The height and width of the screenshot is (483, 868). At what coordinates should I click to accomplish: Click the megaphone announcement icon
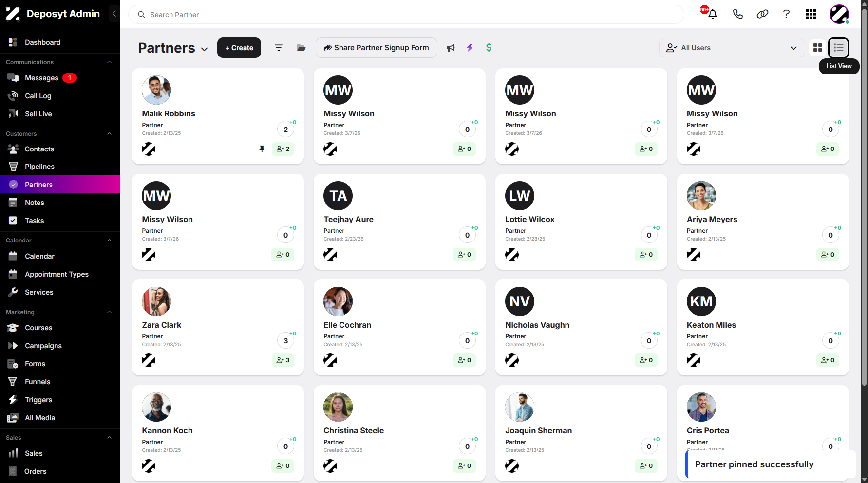[451, 48]
